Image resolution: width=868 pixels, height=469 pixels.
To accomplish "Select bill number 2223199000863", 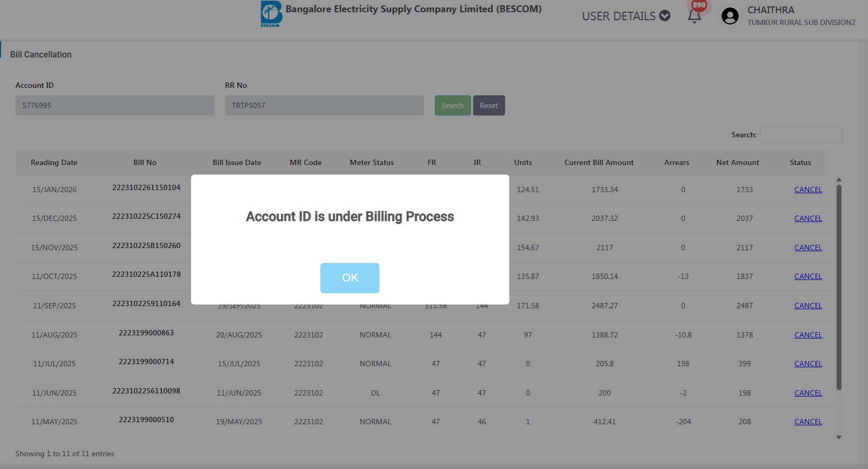I will click(x=146, y=333).
